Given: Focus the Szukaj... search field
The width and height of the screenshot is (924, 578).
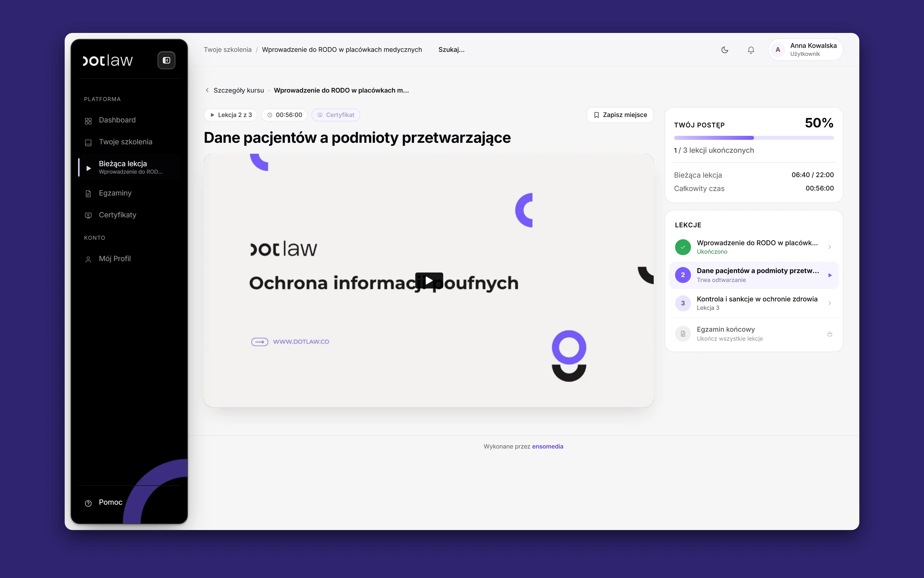Looking at the screenshot, I should (x=451, y=50).
